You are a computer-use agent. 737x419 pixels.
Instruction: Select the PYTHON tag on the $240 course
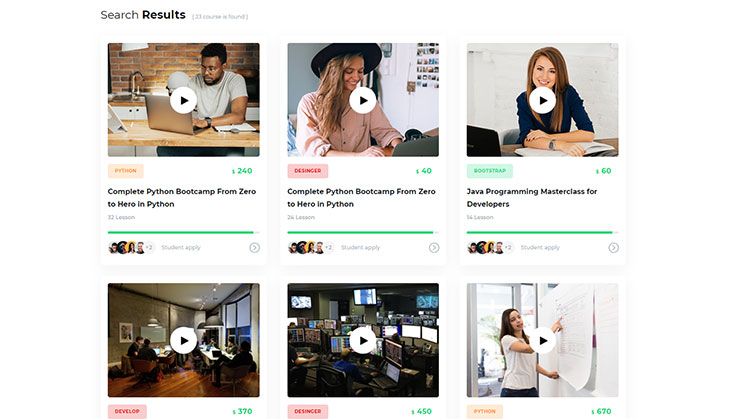click(x=126, y=171)
